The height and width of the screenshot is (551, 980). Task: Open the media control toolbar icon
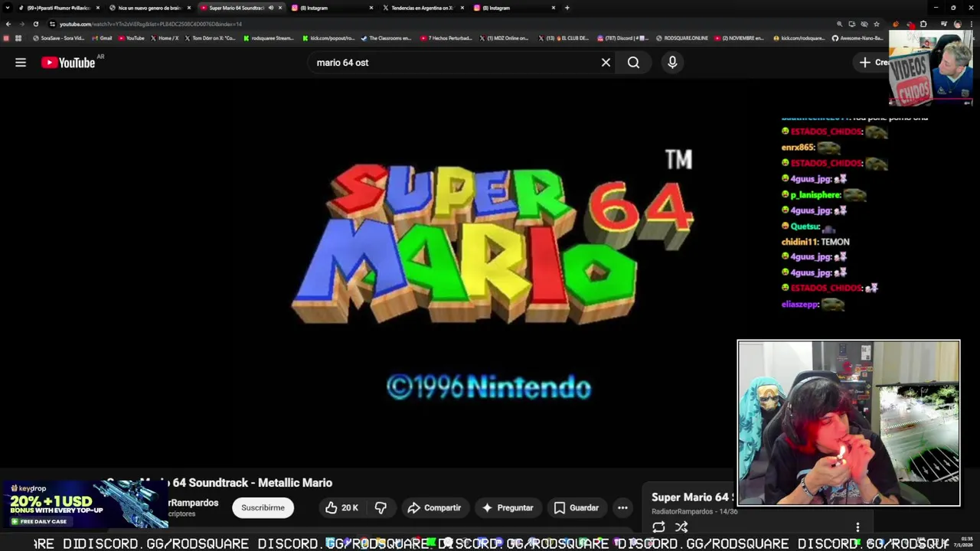(943, 24)
